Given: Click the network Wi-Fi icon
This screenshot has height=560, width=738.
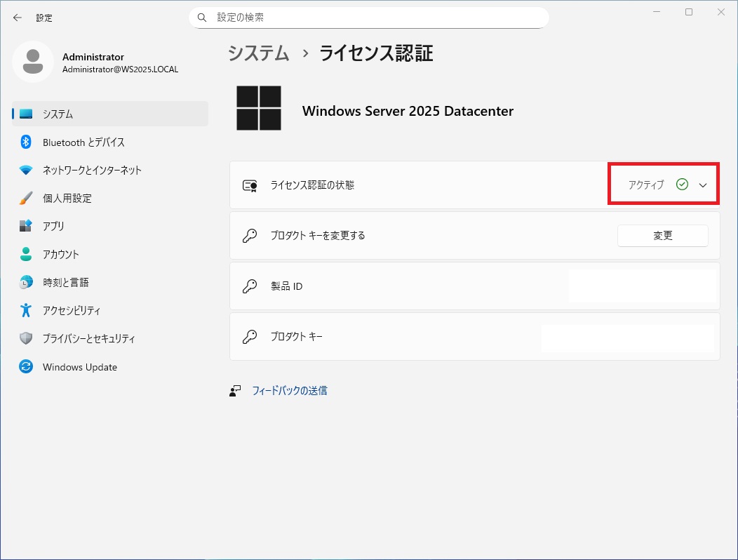Looking at the screenshot, I should click(26, 170).
